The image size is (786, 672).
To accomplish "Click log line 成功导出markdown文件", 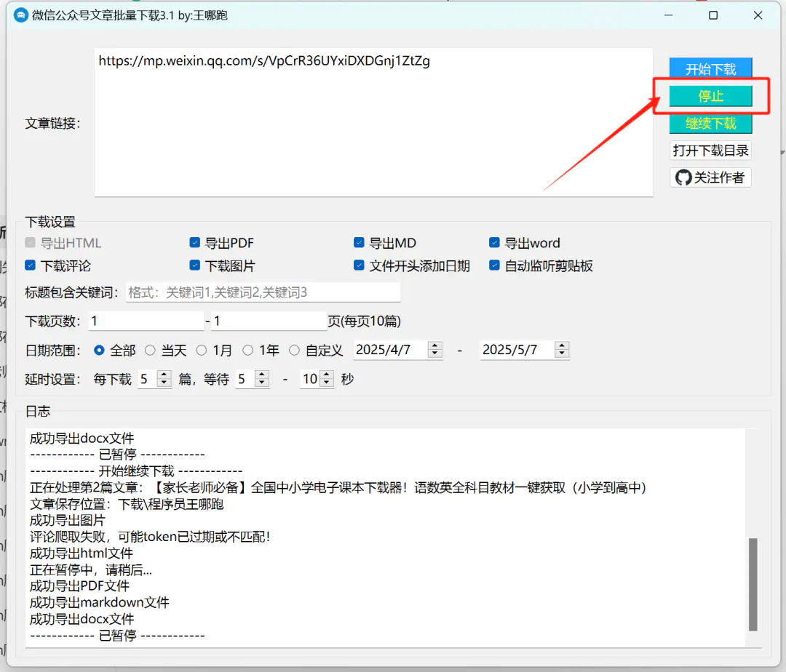I will tap(99, 602).
